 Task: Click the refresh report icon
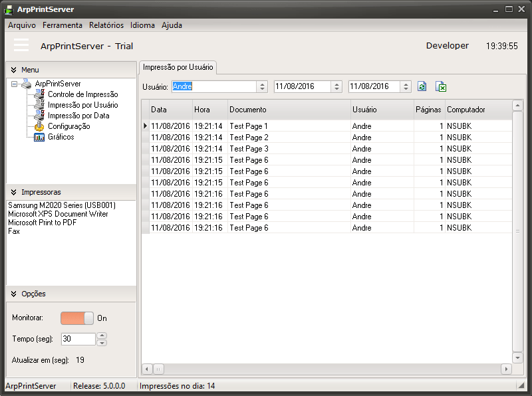click(x=422, y=87)
